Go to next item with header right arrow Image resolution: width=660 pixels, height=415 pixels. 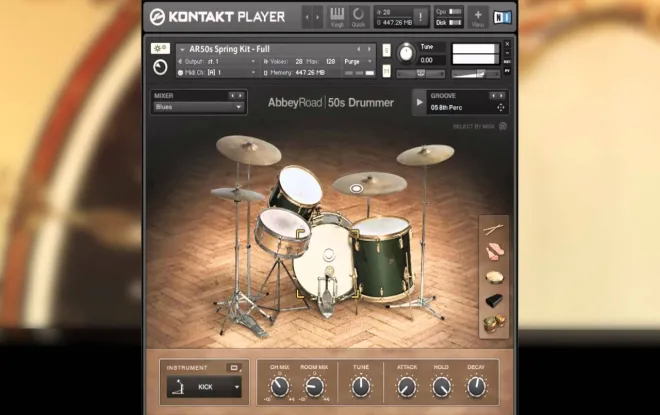(317, 17)
